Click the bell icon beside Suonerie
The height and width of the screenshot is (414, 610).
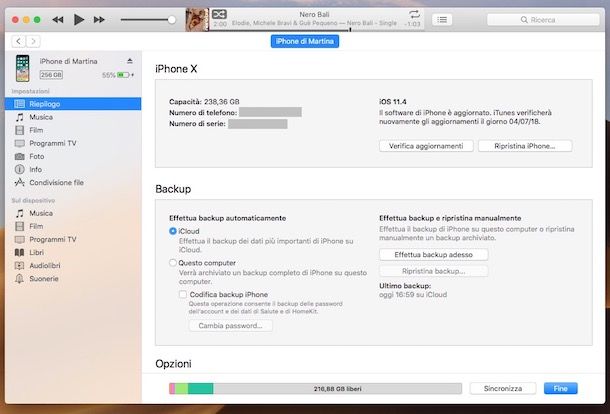(x=19, y=279)
